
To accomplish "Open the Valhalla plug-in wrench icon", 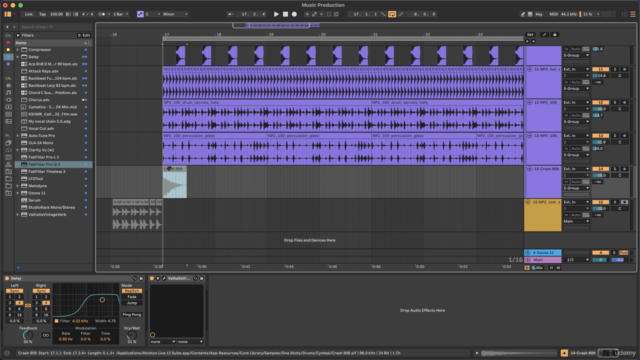I will 164,278.
